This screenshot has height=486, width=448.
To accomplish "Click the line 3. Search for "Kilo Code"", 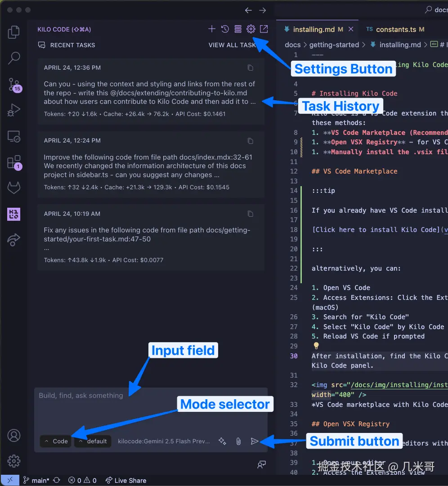I will click(360, 317).
